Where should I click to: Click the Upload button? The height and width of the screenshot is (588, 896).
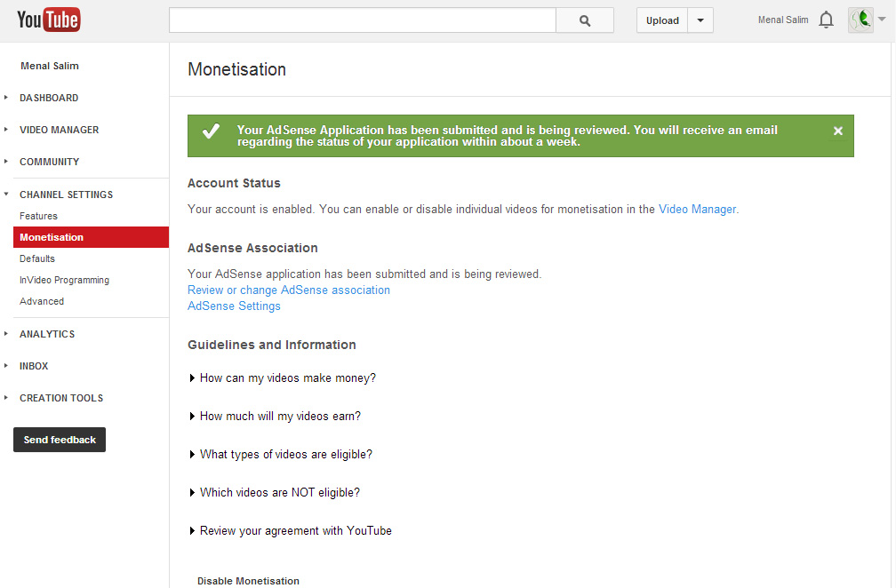tap(662, 20)
